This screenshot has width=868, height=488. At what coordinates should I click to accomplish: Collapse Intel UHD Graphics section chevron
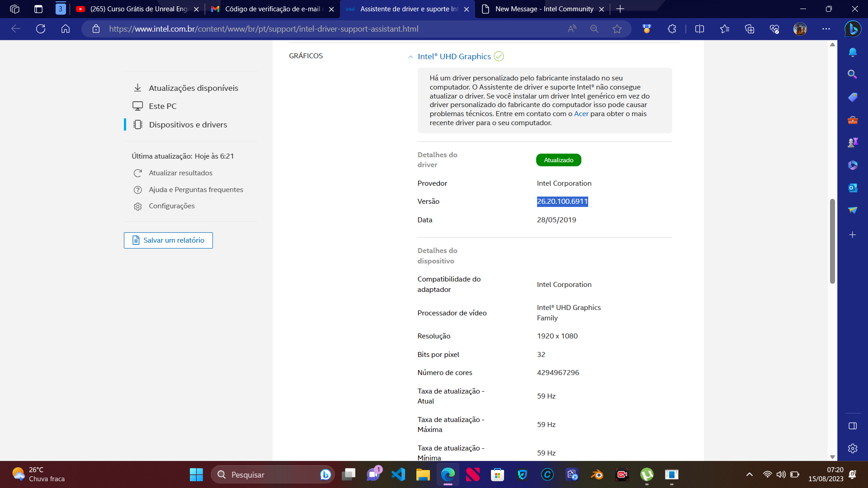coord(410,57)
